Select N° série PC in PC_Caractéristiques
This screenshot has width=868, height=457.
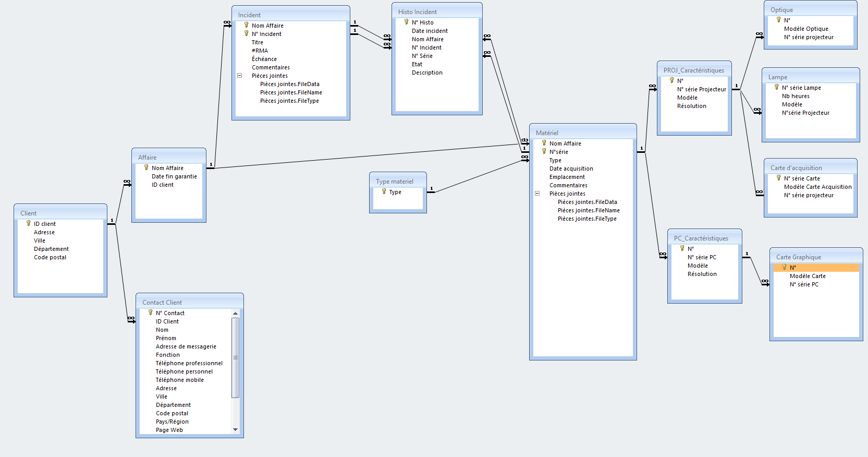click(702, 257)
